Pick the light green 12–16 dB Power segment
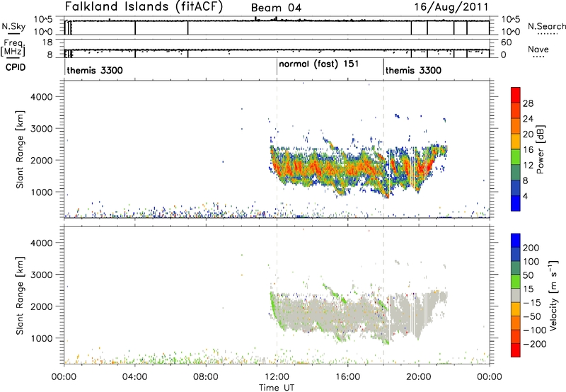Viewport: 566px width, 392px height. [x=516, y=157]
